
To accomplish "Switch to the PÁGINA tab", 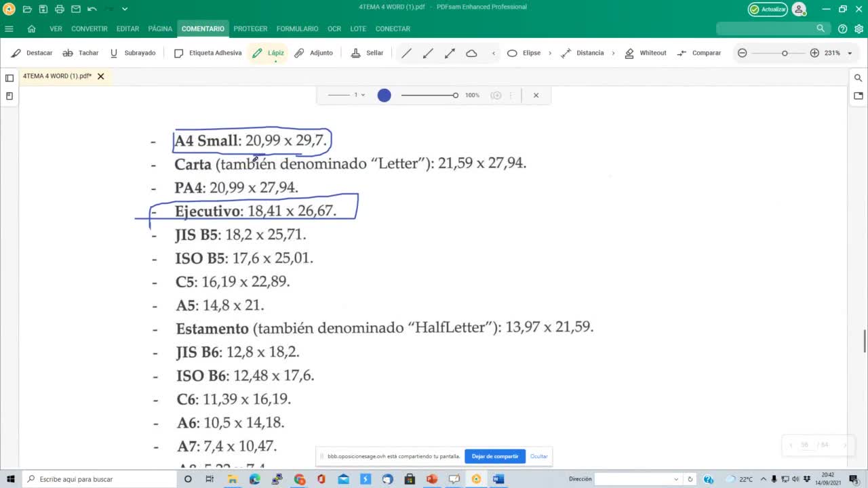I will [x=160, y=28].
